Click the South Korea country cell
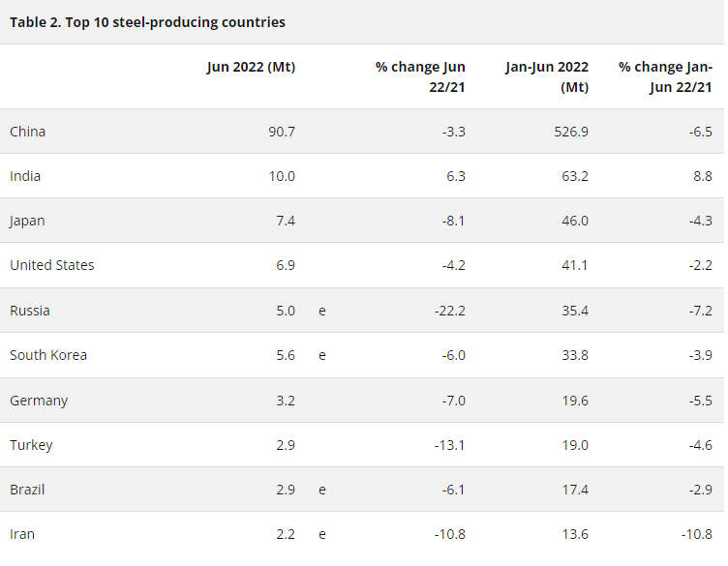Viewport: 728px width, 566px height. (48, 355)
